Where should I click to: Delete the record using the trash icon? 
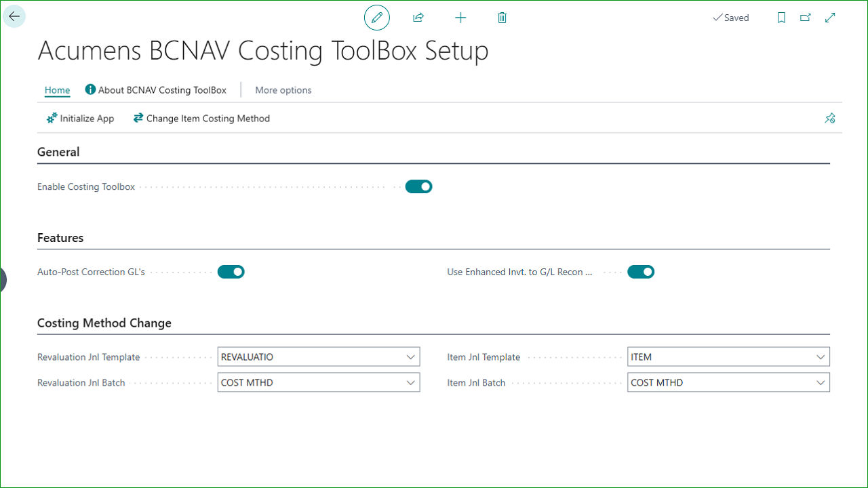coord(502,18)
